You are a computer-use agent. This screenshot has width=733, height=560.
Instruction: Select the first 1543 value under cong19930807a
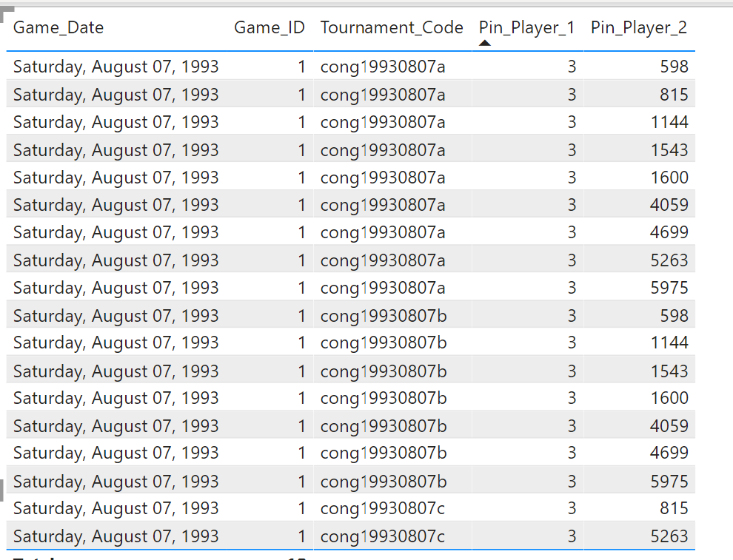(669, 150)
